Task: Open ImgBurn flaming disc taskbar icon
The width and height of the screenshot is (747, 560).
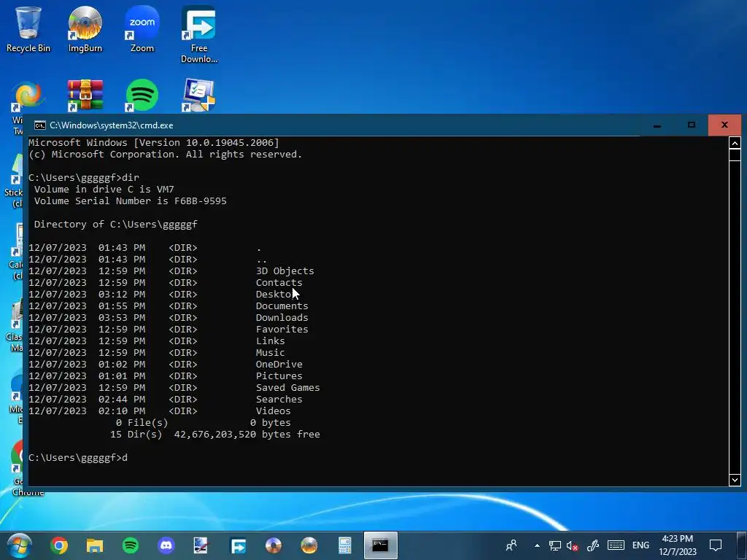Action: (x=309, y=545)
